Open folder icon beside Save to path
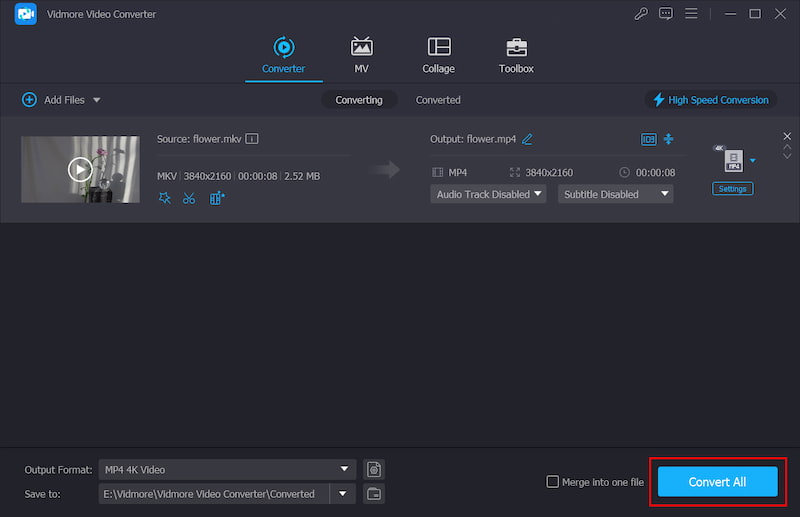Screen dimensions: 800x517 point(374,494)
